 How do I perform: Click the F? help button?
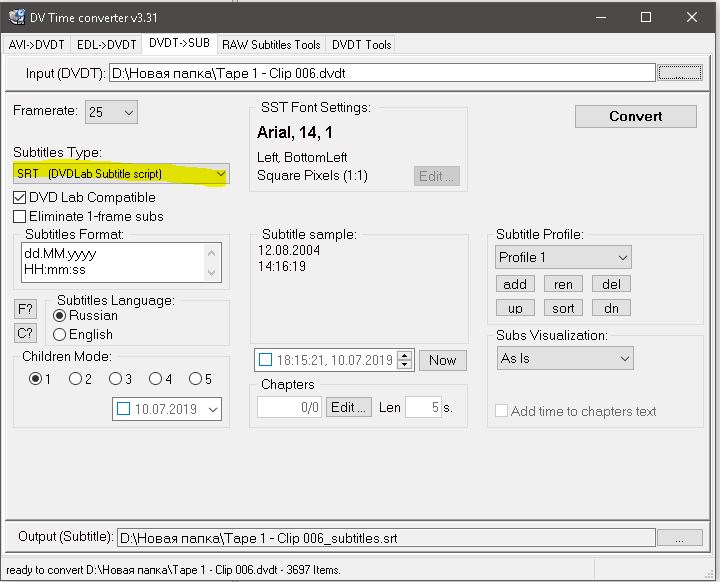point(25,309)
